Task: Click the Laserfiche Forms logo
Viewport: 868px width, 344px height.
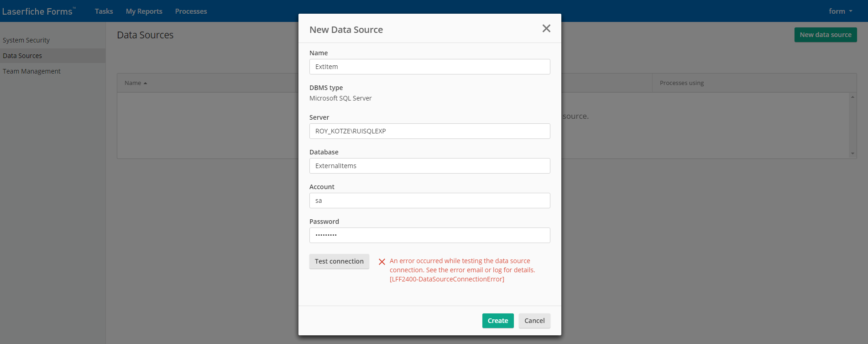Action: [38, 11]
